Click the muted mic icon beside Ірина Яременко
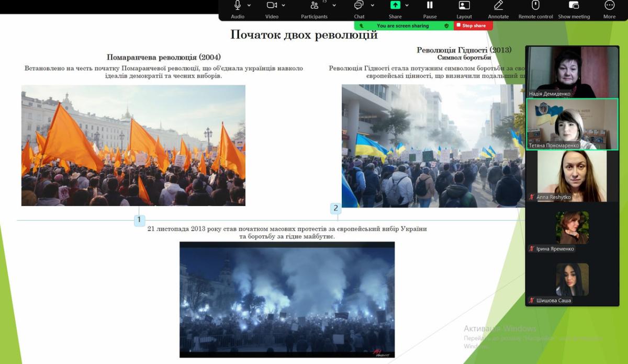Viewport: 628px width, 364px height. point(532,249)
